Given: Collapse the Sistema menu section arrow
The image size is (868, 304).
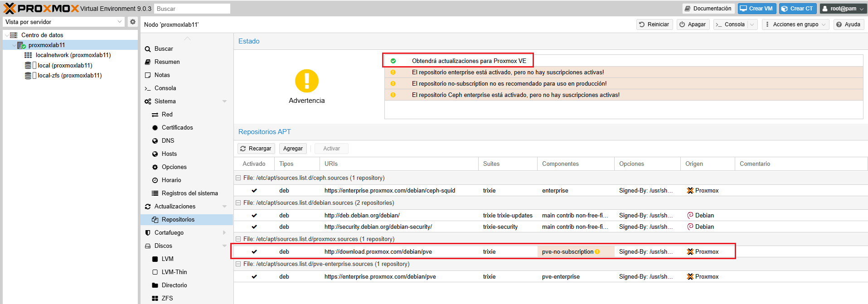Looking at the screenshot, I should [224, 101].
